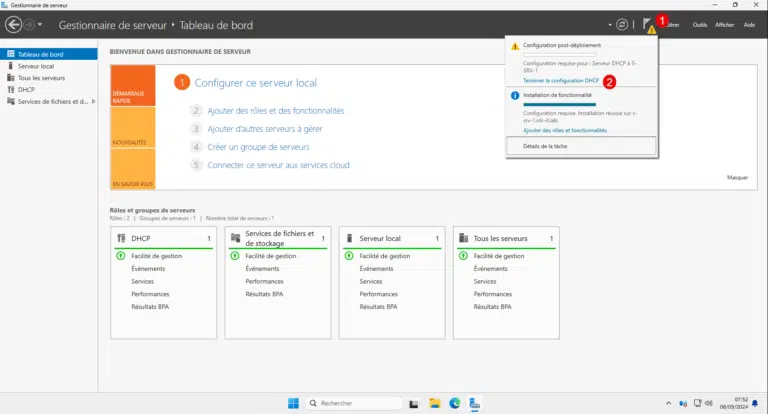
Task: Click Créer un groupe de serveurs
Action: click(258, 147)
